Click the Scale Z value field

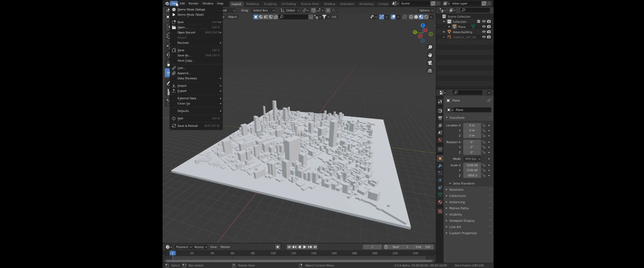472,176
